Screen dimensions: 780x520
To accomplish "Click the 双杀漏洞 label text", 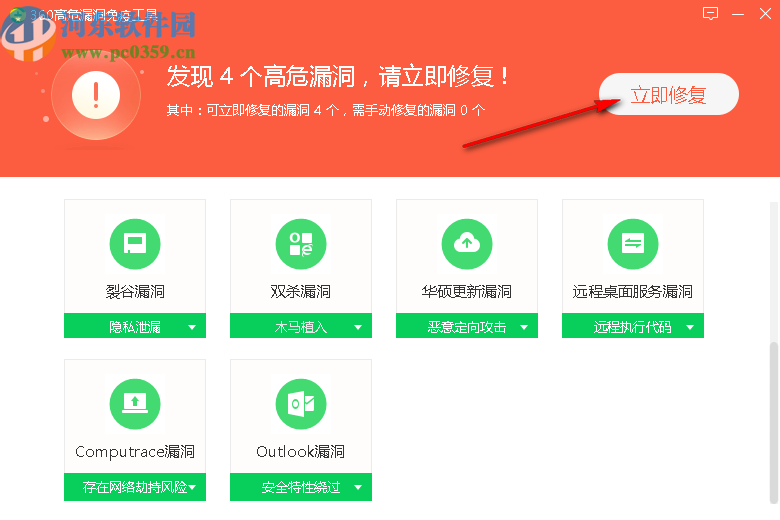I will 300,291.
